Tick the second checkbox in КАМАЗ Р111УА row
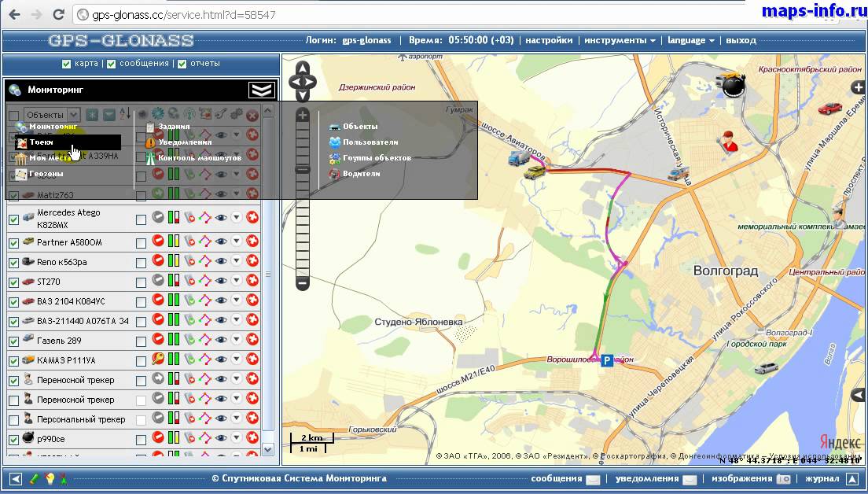 (x=142, y=361)
